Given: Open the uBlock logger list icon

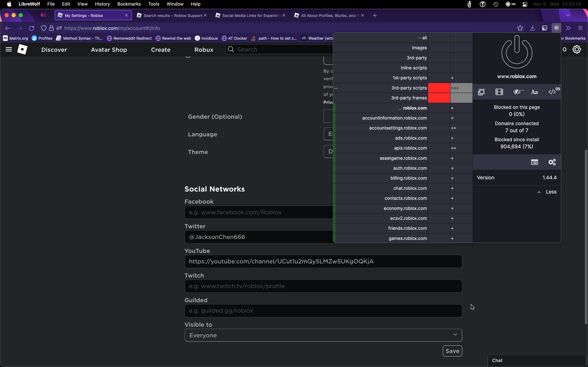Looking at the screenshot, I should [x=534, y=162].
